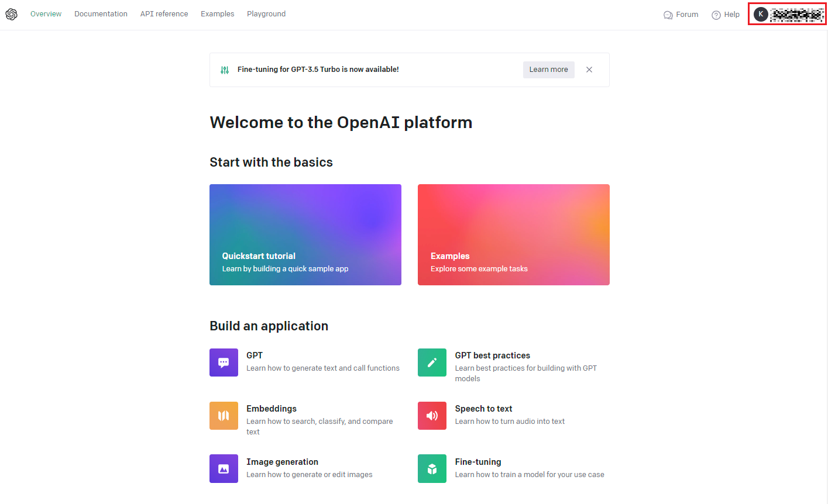
Task: Switch to the API reference page
Action: coord(164,14)
